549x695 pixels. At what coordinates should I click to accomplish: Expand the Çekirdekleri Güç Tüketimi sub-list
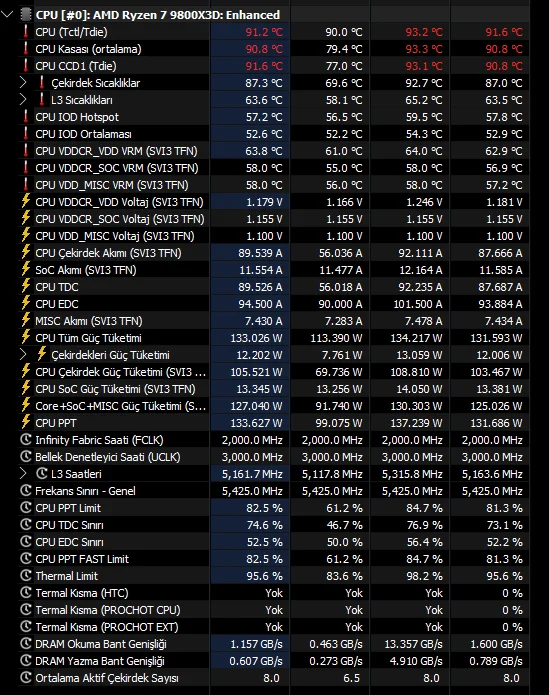pyautogui.click(x=23, y=354)
